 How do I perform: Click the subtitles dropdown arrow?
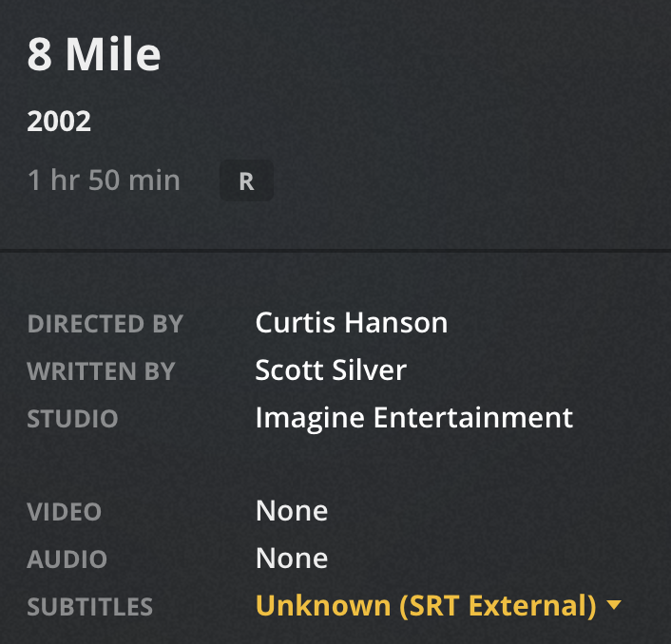coord(613,605)
